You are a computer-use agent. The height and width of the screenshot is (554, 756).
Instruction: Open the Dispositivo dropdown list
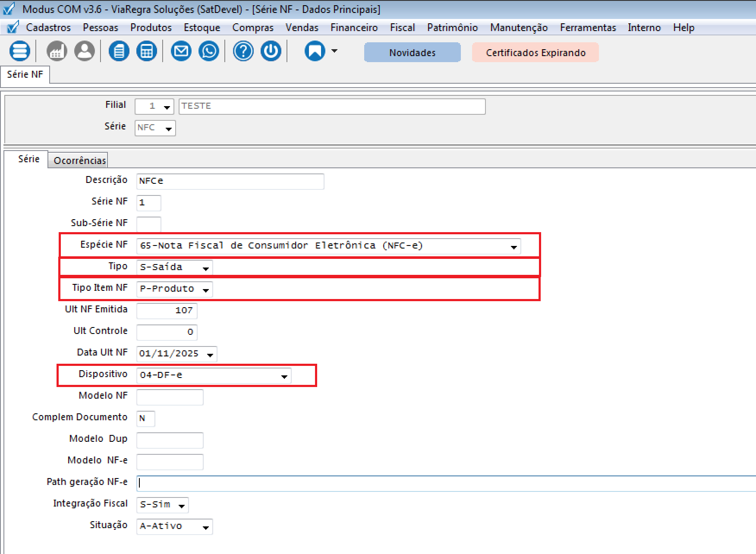click(284, 376)
